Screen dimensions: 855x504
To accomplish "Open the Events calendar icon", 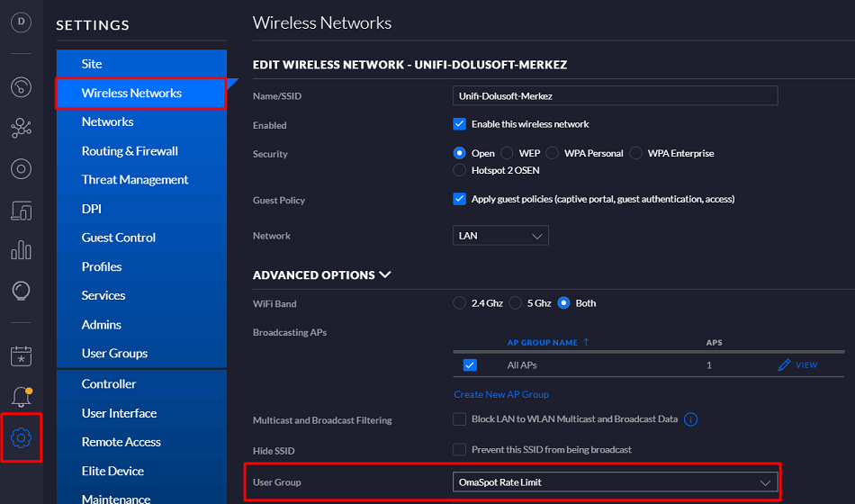I will pyautogui.click(x=22, y=356).
